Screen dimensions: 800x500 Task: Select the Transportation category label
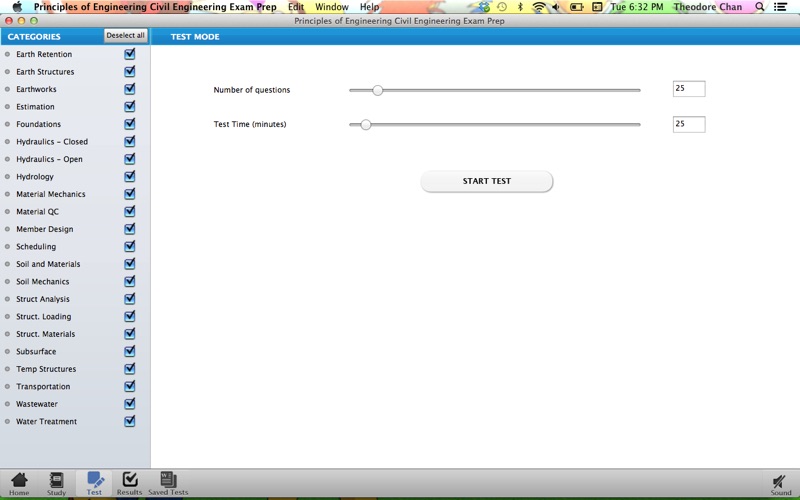pos(43,386)
